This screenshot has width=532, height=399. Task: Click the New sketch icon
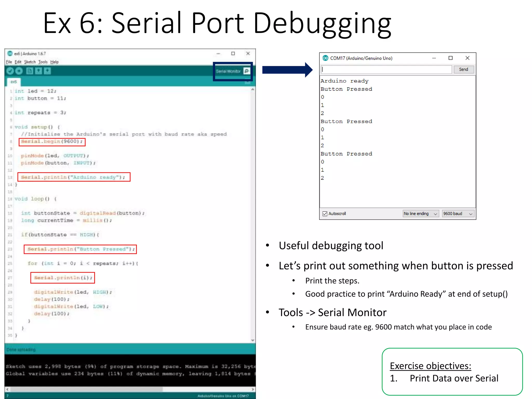pyautogui.click(x=30, y=71)
